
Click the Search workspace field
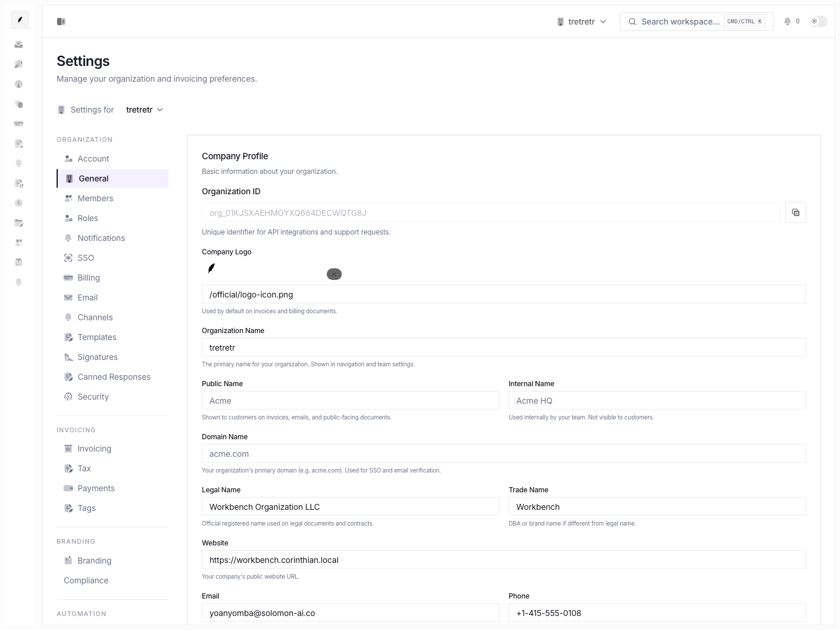pos(696,22)
